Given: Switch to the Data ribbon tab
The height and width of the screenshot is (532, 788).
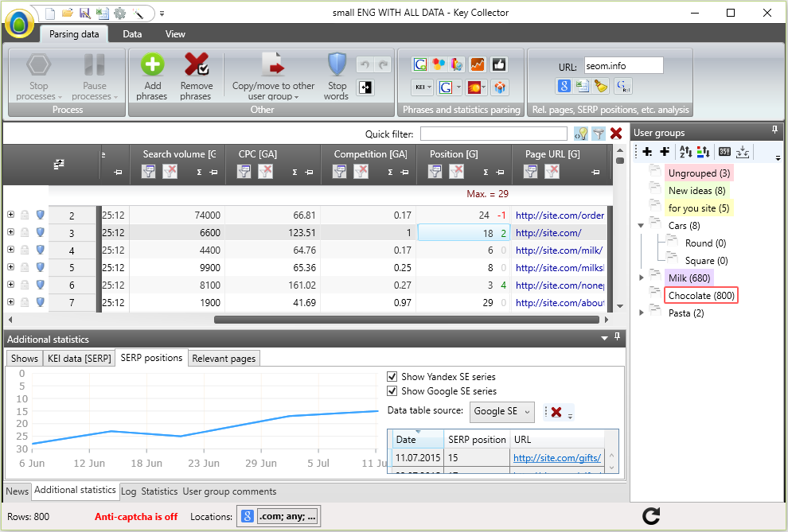Looking at the screenshot, I should (132, 34).
